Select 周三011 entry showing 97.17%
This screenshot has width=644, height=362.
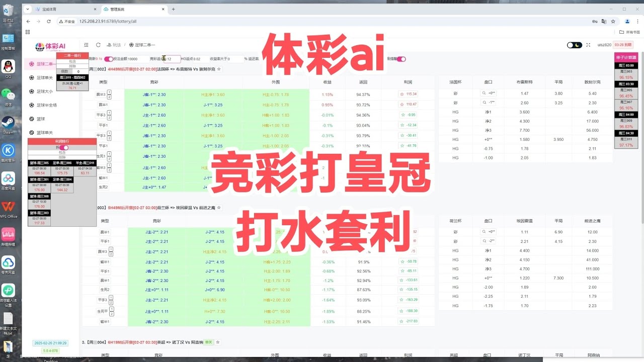(x=626, y=142)
